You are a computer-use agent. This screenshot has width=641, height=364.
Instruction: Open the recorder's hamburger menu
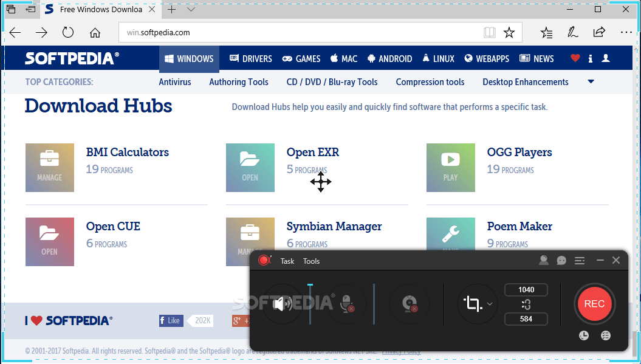[x=580, y=260]
